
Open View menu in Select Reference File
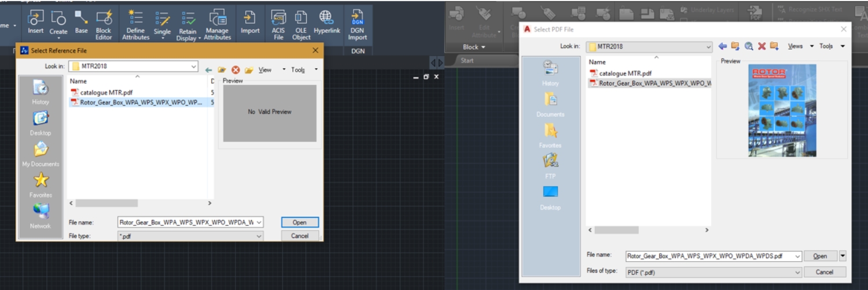265,70
